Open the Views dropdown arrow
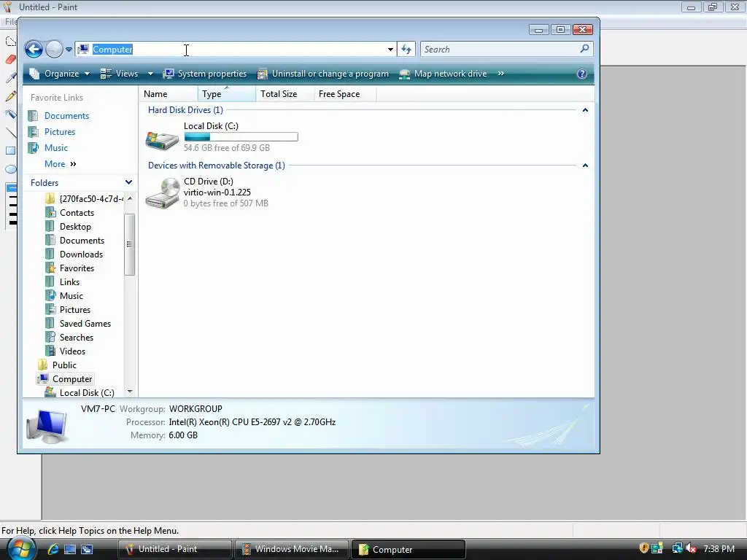The image size is (747, 560). tap(150, 74)
